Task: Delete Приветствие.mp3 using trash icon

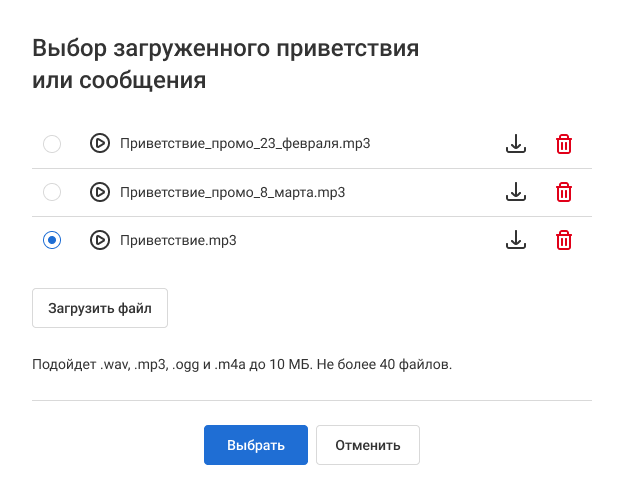Action: 564,240
